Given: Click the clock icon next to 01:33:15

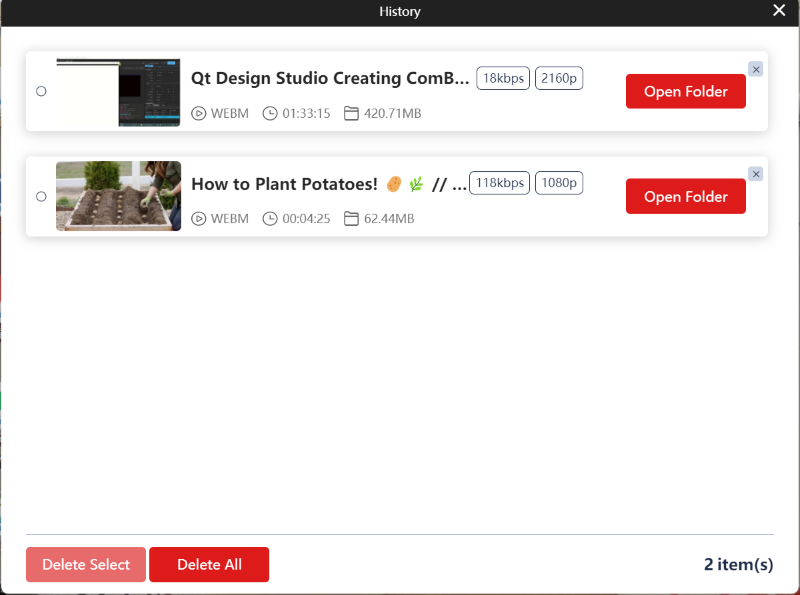Looking at the screenshot, I should pos(270,113).
